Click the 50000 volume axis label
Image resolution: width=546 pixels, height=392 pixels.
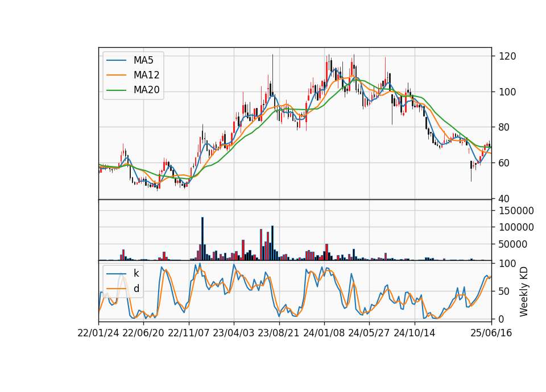pos(513,244)
